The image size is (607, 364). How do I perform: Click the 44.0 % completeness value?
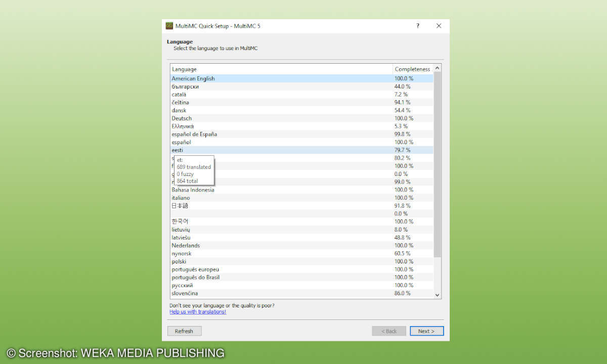coord(403,86)
